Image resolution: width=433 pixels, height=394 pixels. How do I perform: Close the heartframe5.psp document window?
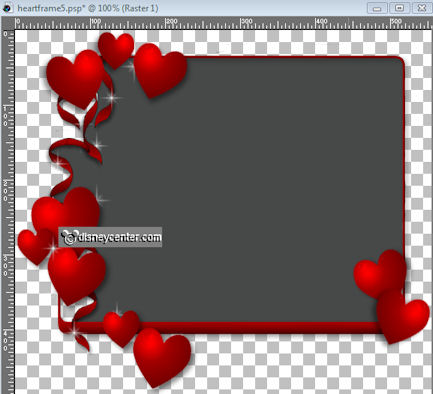point(422,8)
